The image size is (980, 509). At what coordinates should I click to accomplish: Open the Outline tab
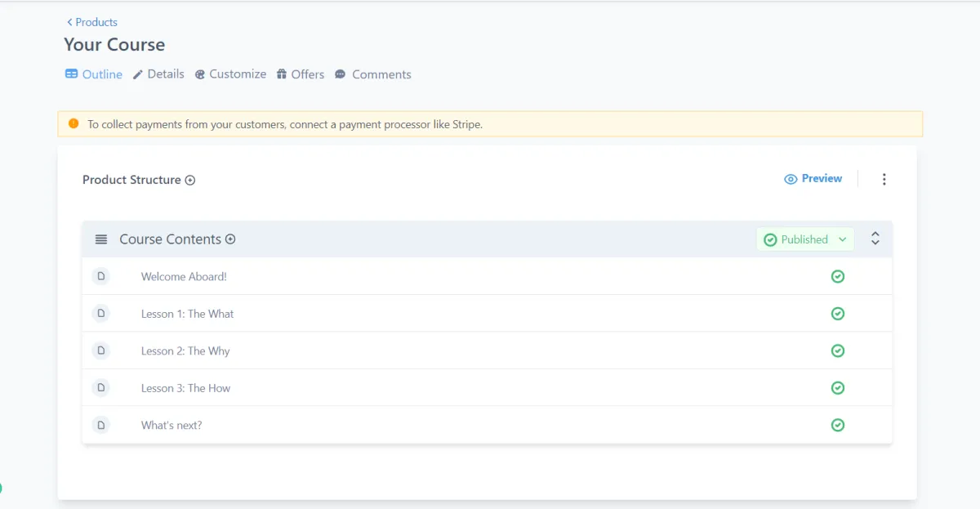click(94, 74)
